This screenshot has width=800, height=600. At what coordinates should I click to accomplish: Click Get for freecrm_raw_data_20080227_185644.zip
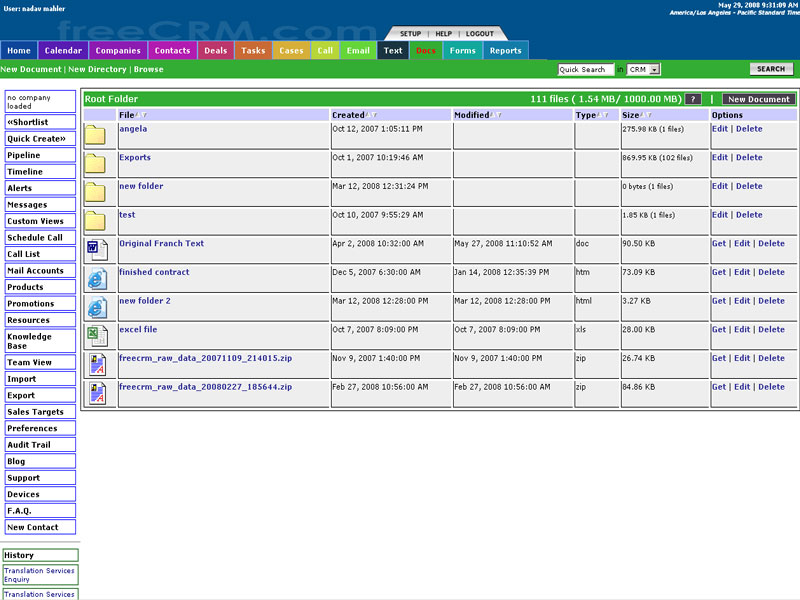(719, 387)
